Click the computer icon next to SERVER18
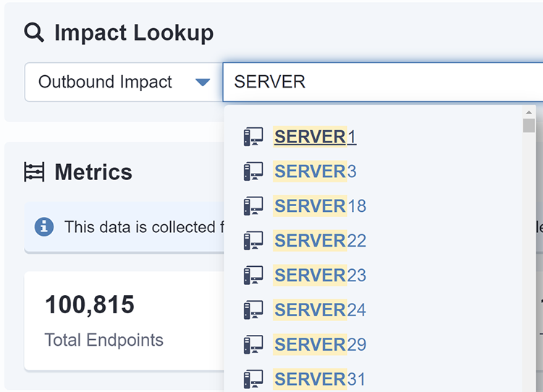The width and height of the screenshot is (543, 392). [253, 206]
